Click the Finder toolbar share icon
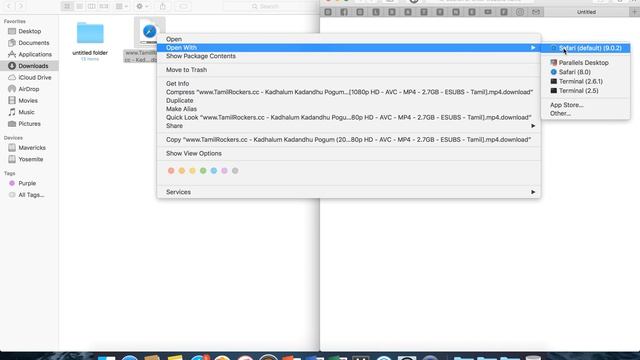The height and width of the screenshot is (360, 640). click(x=163, y=6)
